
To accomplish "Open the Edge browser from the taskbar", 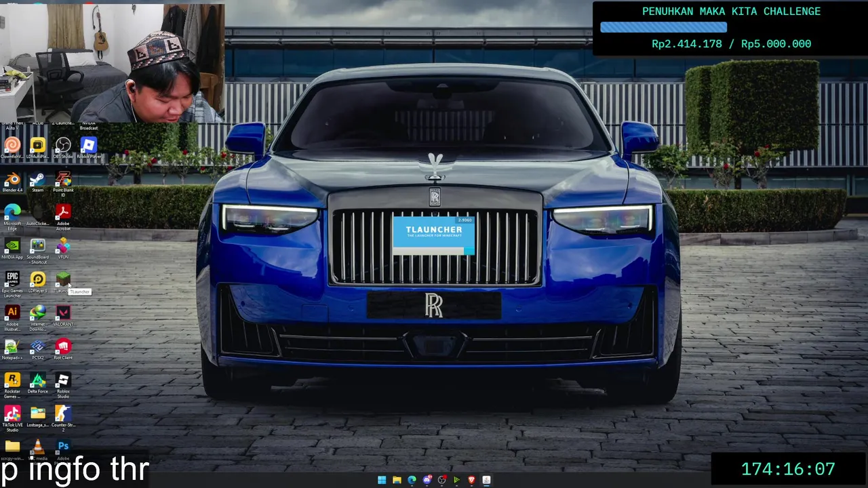I will 412,480.
